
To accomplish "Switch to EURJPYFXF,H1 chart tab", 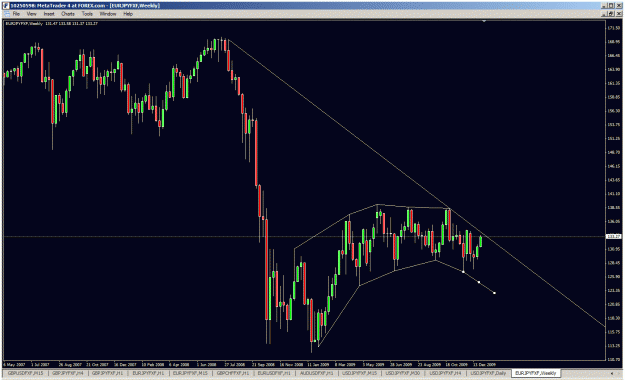I will (x=148, y=373).
